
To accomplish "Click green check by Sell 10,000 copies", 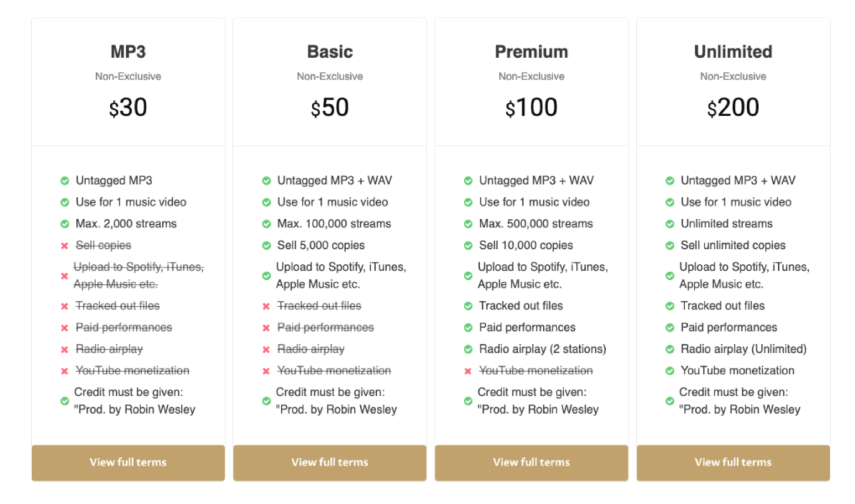I will [x=468, y=246].
